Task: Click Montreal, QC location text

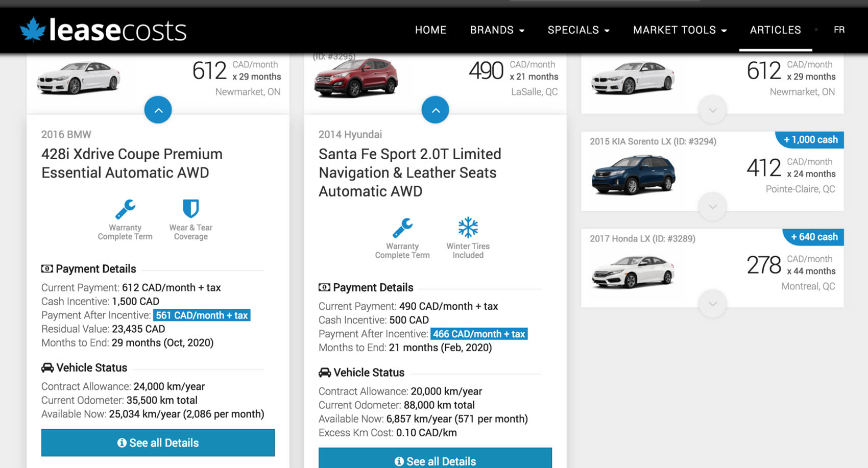Action: tap(808, 286)
